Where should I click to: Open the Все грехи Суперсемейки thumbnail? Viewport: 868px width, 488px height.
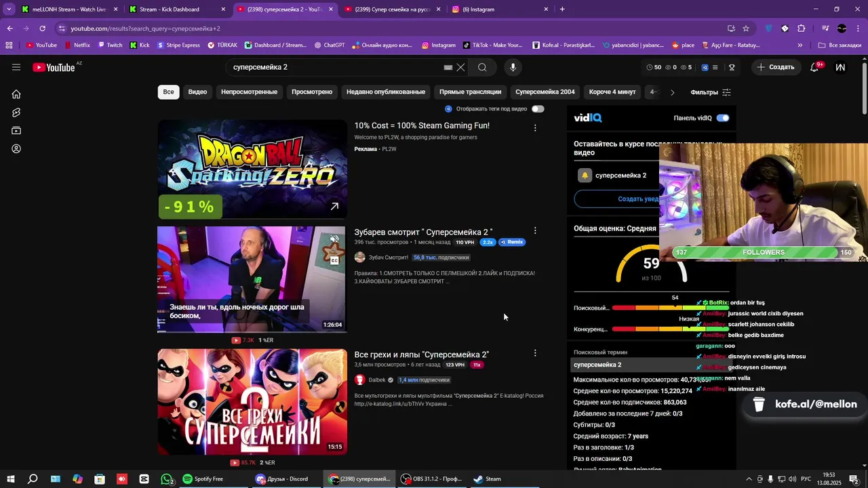coord(252,402)
